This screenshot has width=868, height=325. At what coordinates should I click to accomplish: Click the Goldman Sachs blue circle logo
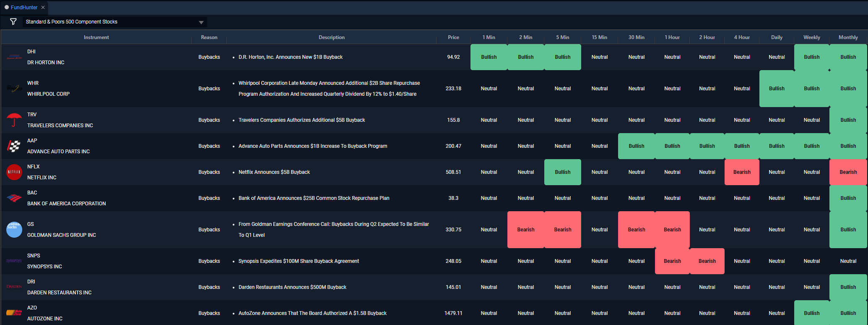click(14, 230)
